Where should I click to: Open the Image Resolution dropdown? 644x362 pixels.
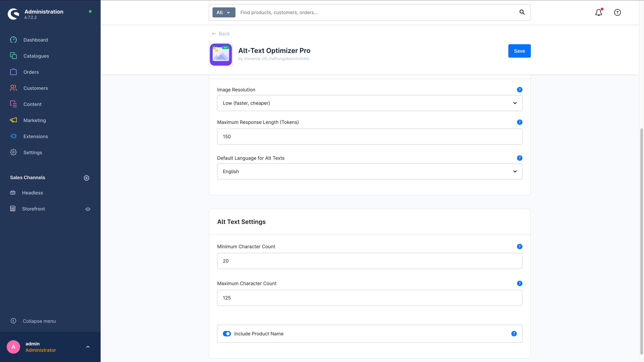369,103
